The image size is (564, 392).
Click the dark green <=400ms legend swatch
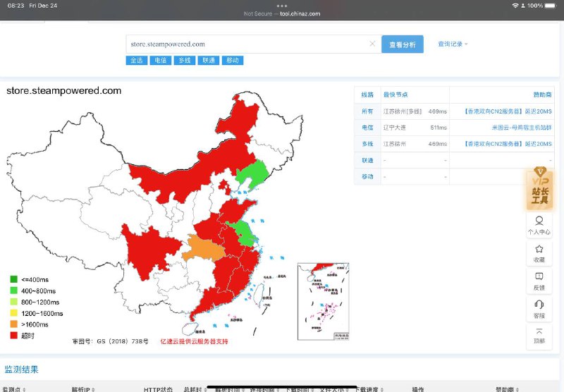pos(13,279)
